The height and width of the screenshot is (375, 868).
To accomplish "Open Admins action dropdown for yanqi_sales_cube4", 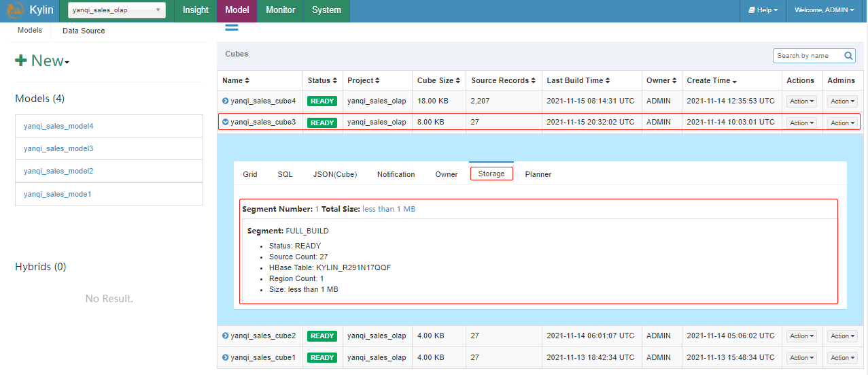I will (842, 101).
